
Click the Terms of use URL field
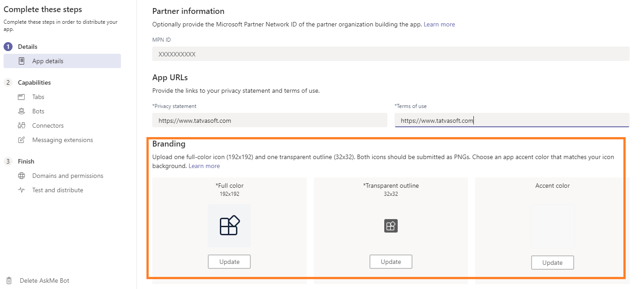click(512, 120)
